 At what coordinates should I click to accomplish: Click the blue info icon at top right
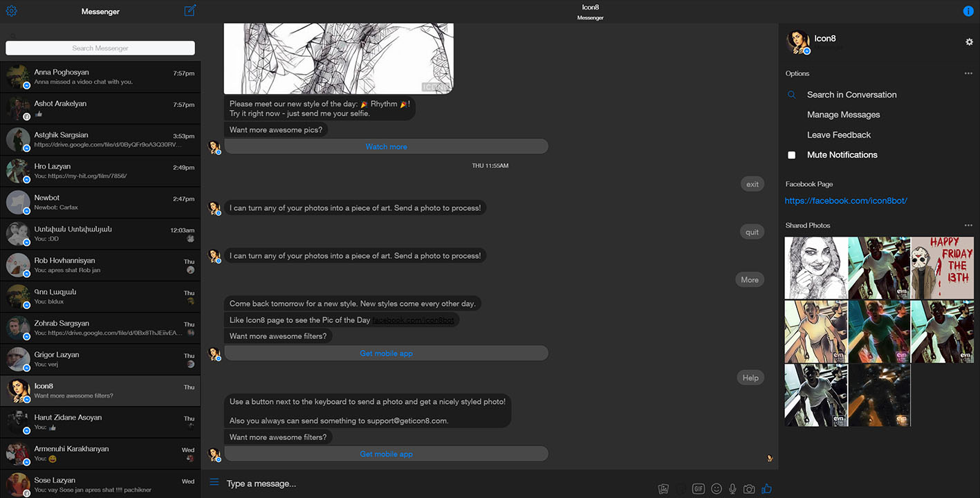pyautogui.click(x=968, y=10)
